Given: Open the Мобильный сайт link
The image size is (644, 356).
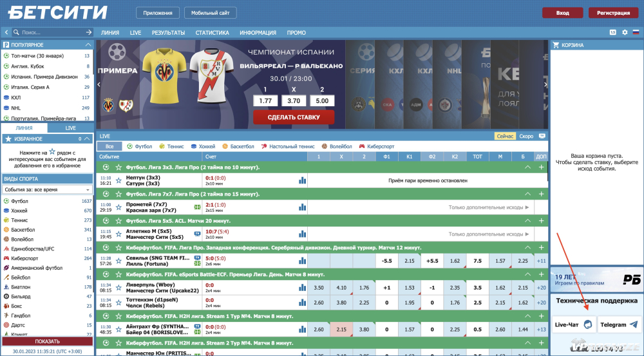Looking at the screenshot, I should tap(211, 13).
